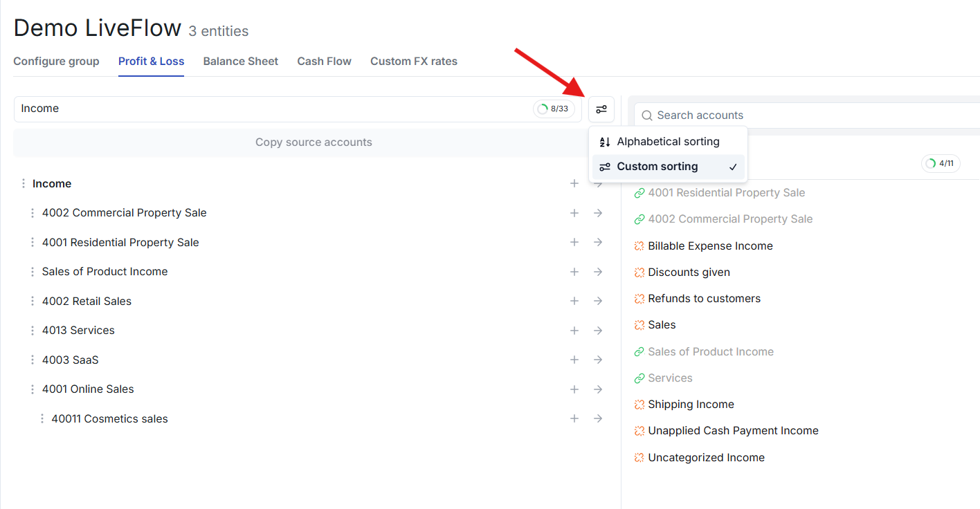Click the 'Sales' source account name

[662, 325]
